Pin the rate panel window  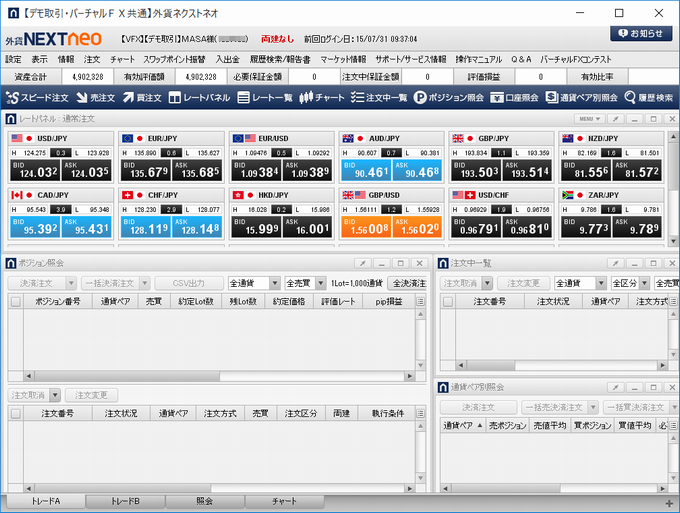[x=615, y=118]
